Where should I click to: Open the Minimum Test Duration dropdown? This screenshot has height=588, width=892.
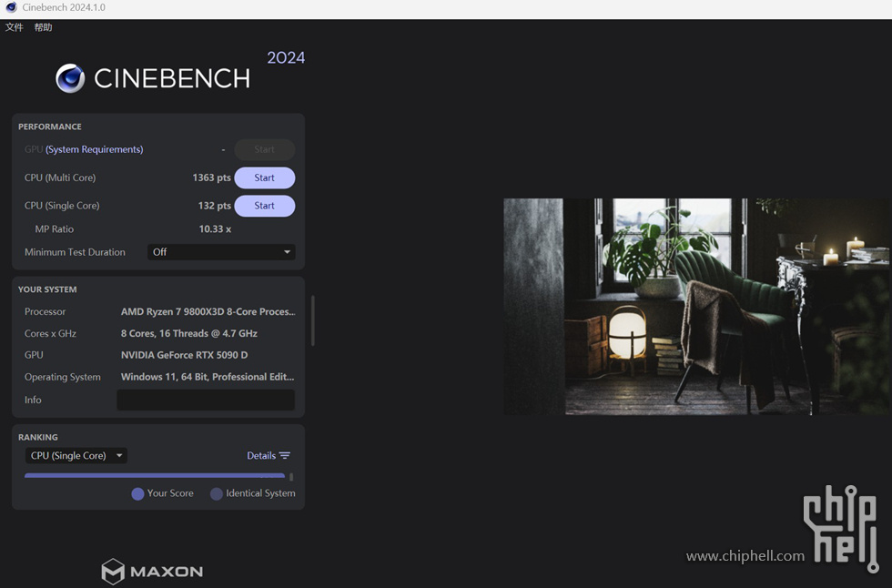click(221, 252)
